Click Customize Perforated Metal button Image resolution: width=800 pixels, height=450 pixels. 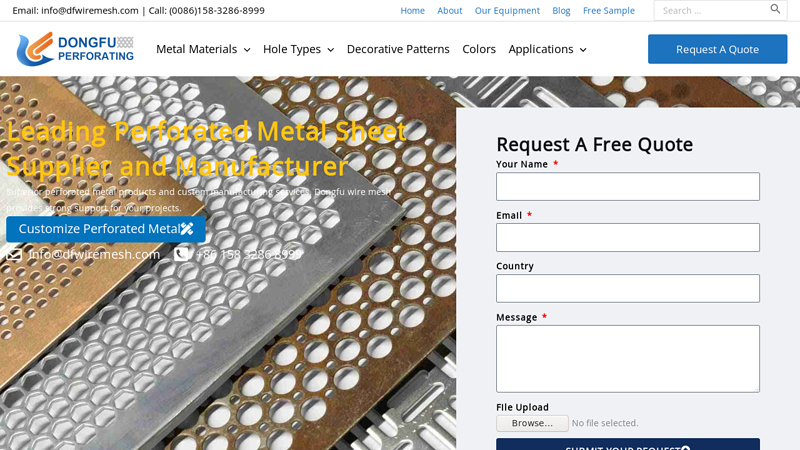(x=106, y=229)
